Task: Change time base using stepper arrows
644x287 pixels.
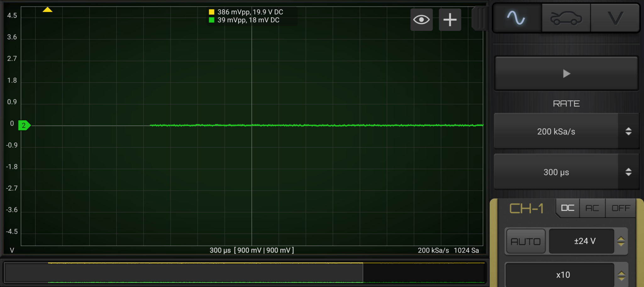Action: pos(628,172)
